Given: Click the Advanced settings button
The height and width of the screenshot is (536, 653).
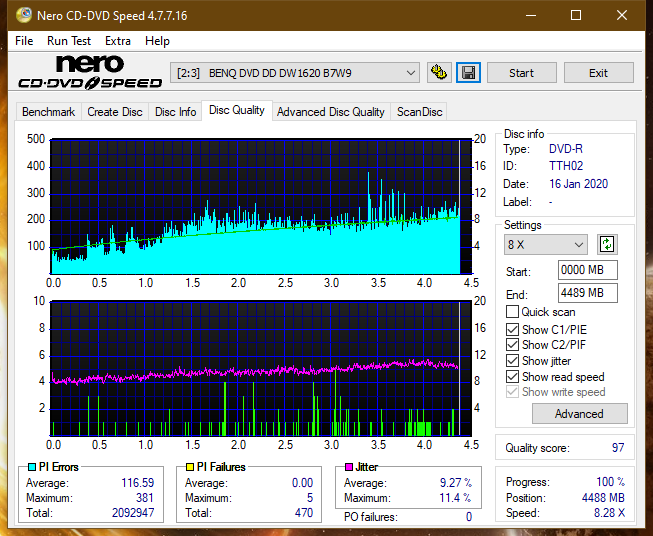Looking at the screenshot, I should tap(579, 414).
